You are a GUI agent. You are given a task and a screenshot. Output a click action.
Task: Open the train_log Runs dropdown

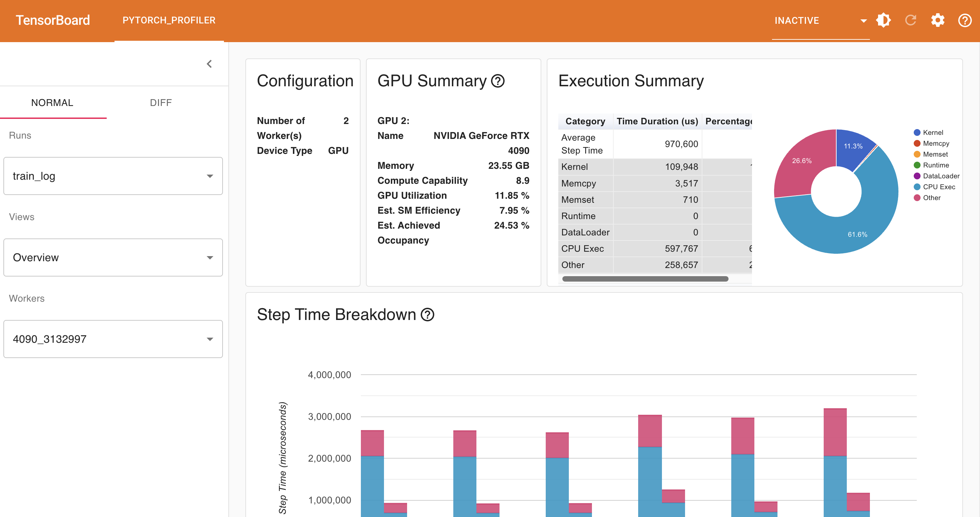coord(113,176)
